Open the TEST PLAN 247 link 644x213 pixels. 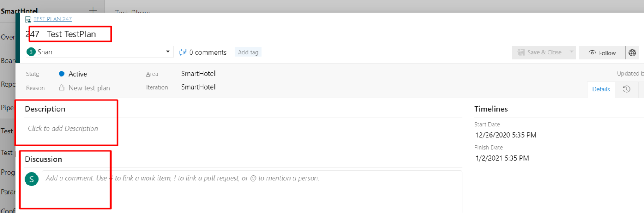coord(52,19)
